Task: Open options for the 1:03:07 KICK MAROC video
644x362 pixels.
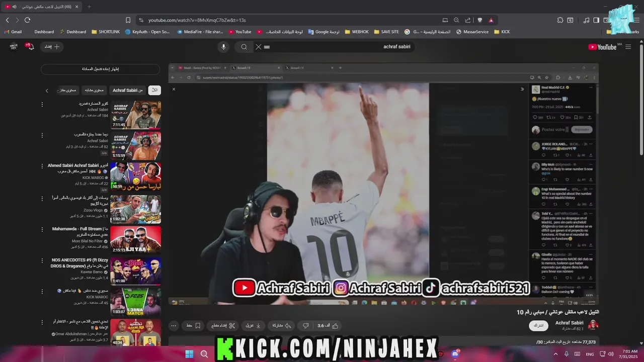Action: click(42, 291)
